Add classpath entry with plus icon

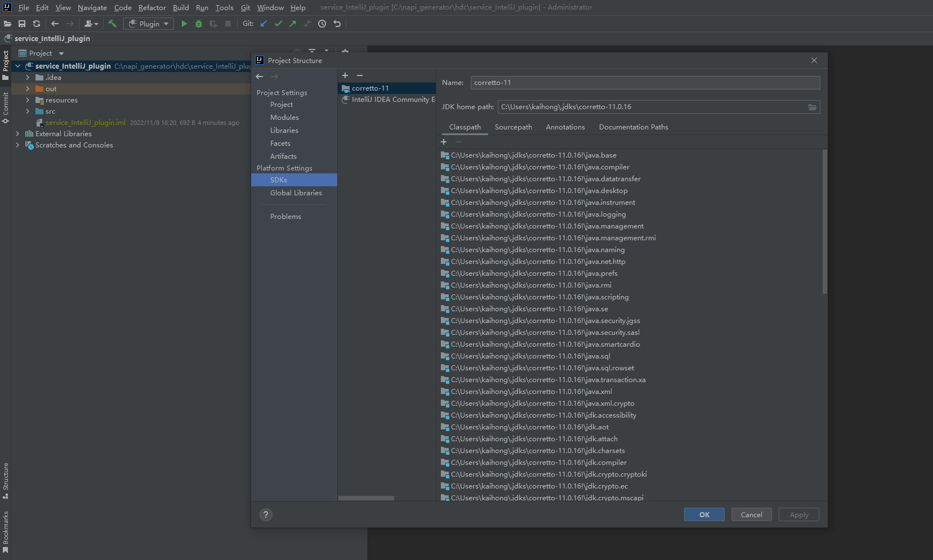pos(444,142)
